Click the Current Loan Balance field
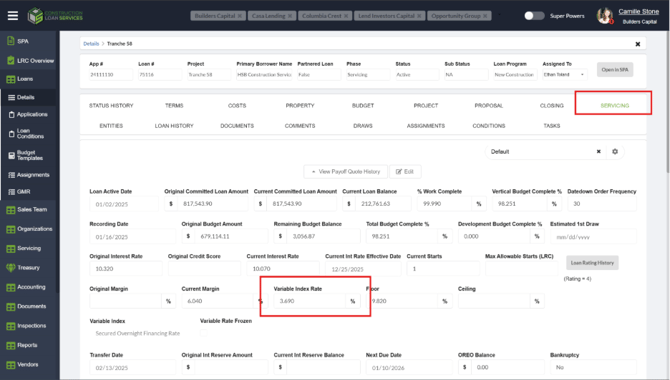The height and width of the screenshot is (380, 670). tap(383, 204)
